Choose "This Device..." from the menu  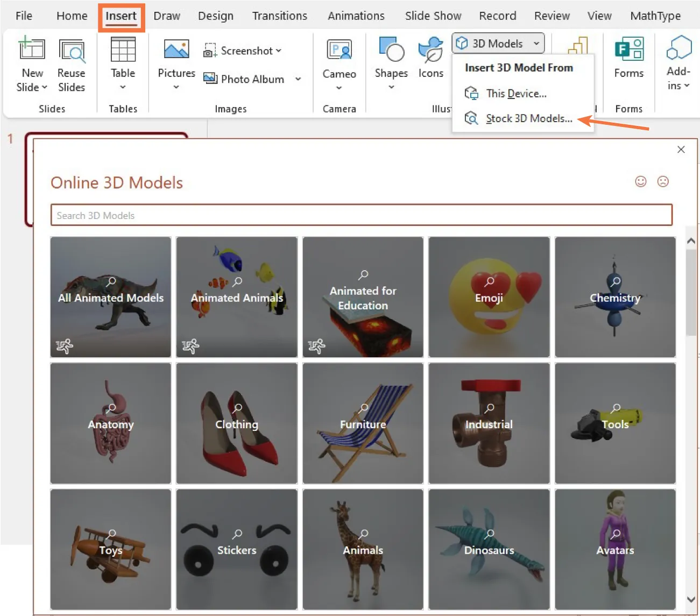[515, 93]
